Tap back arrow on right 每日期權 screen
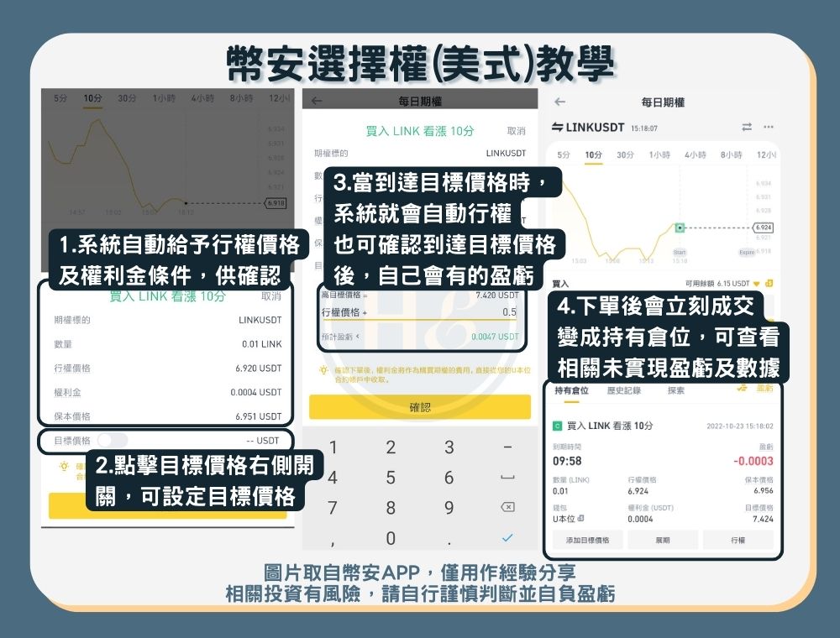The image size is (840, 638). click(x=560, y=102)
